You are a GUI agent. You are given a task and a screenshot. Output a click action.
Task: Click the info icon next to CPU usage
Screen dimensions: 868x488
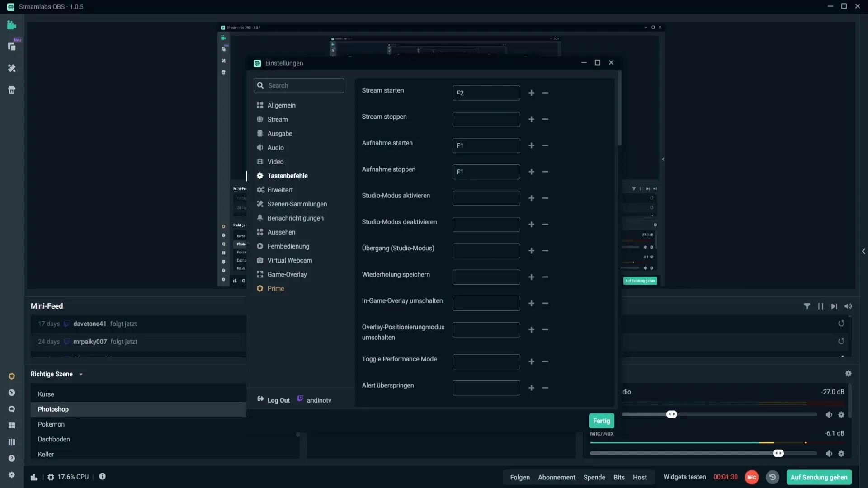pyautogui.click(x=102, y=476)
